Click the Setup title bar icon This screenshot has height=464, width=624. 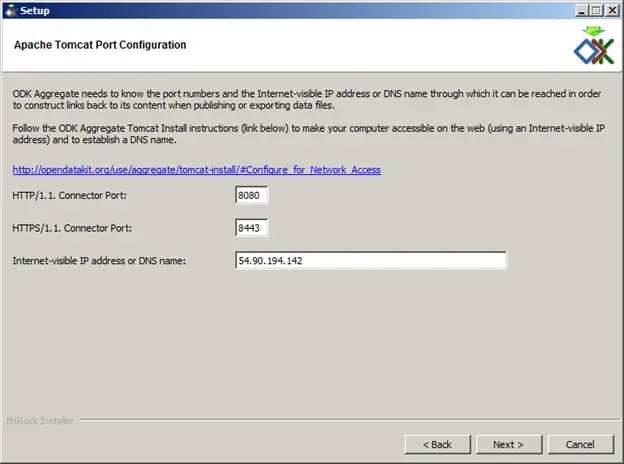pyautogui.click(x=10, y=11)
